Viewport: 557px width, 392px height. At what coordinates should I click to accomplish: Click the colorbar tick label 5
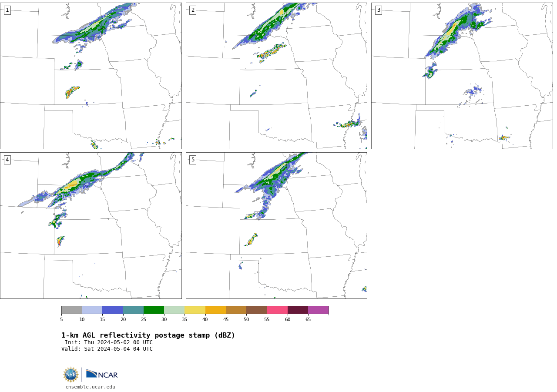point(61,319)
